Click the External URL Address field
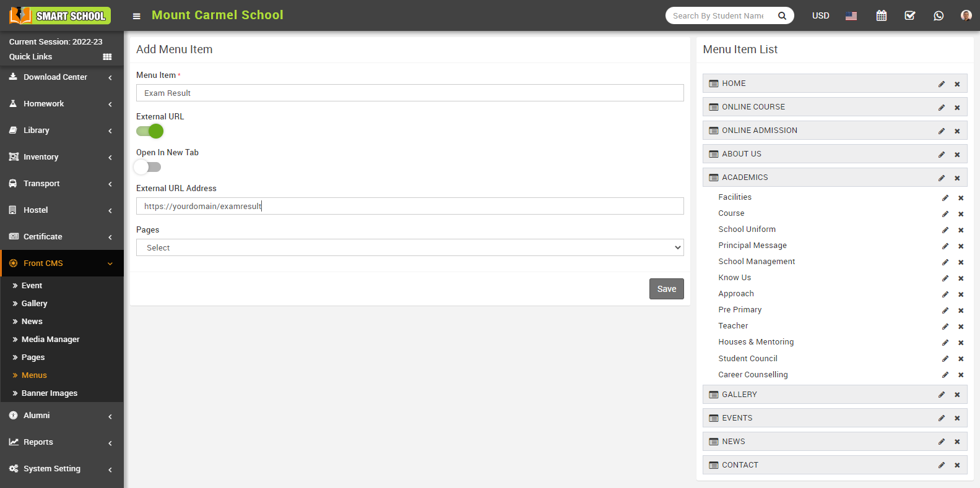The height and width of the screenshot is (488, 980). tap(410, 206)
